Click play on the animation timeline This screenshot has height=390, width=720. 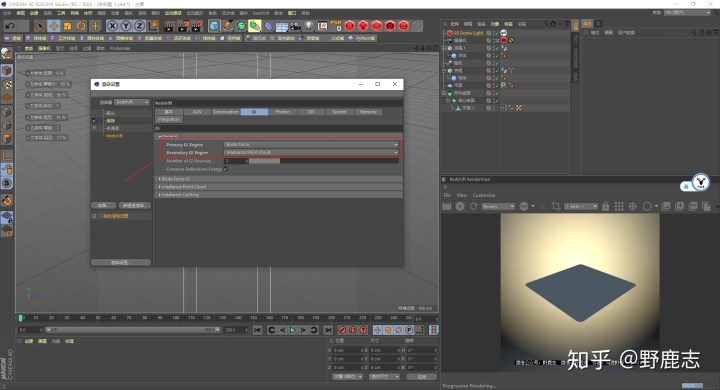292,330
